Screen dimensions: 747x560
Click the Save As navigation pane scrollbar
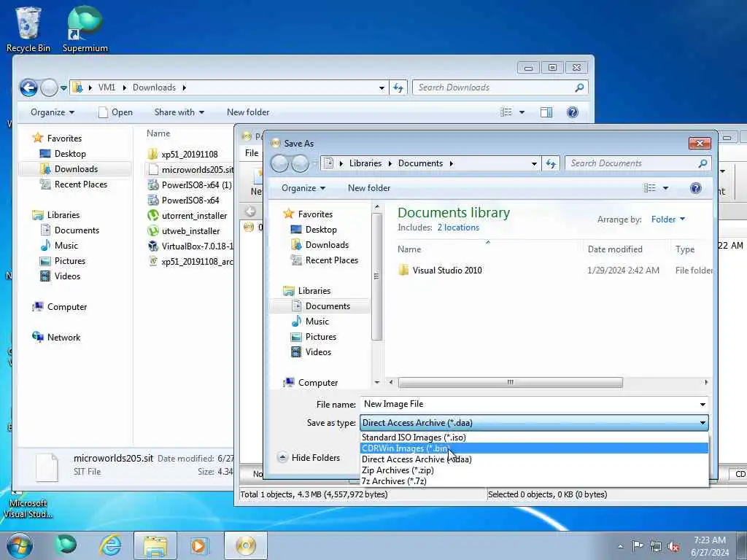point(376,276)
